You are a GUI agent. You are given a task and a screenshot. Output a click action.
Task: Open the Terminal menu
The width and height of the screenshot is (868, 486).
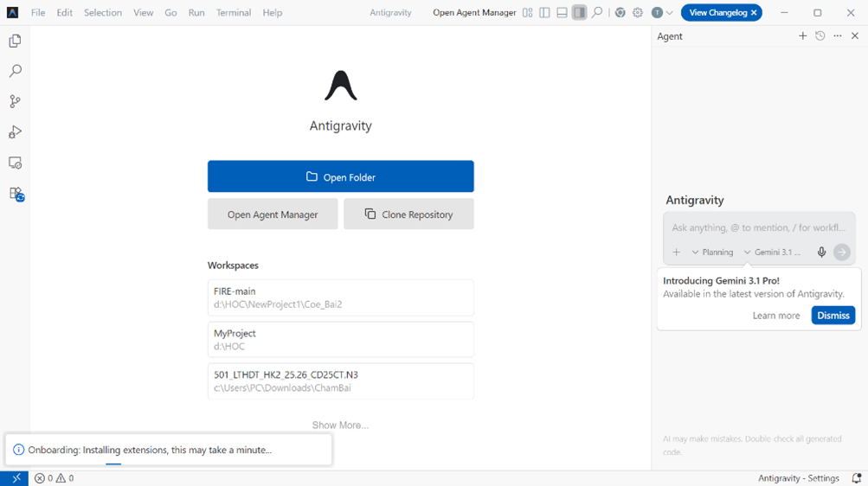tap(234, 13)
